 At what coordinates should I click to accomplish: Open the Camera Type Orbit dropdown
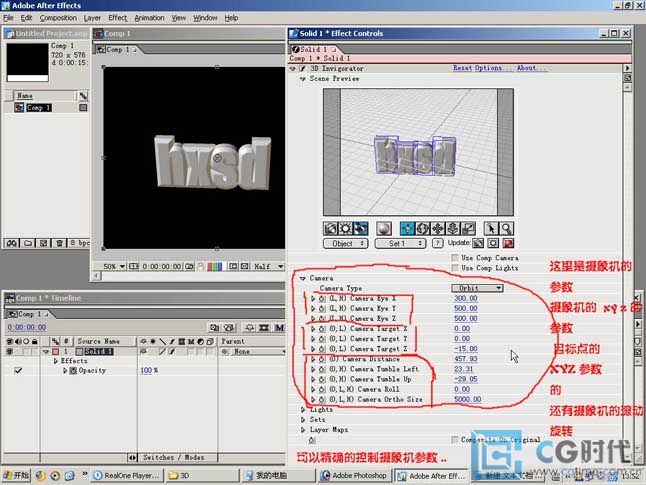click(x=477, y=288)
